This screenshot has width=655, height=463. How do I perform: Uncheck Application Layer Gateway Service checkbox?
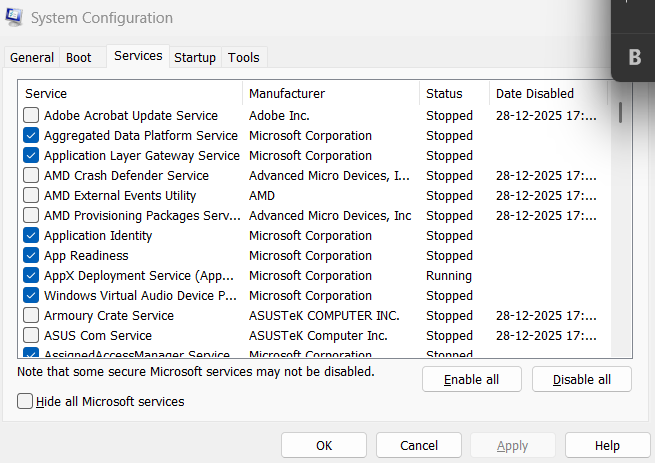31,156
